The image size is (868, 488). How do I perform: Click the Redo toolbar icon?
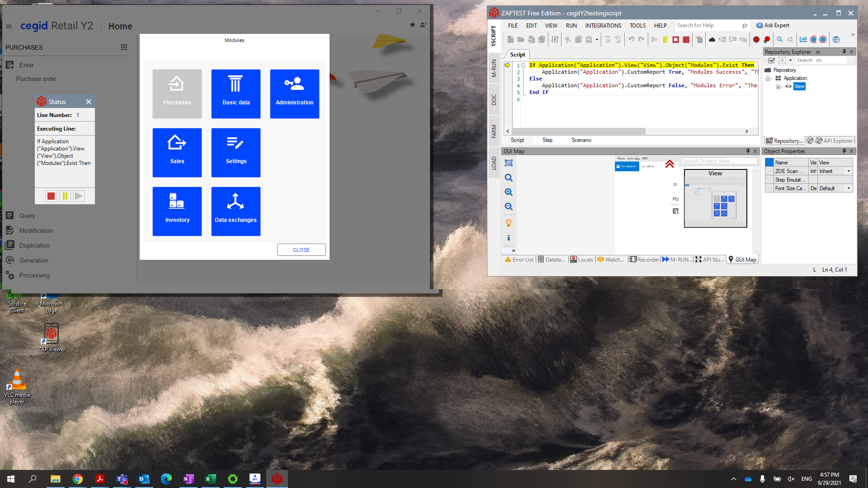(641, 40)
